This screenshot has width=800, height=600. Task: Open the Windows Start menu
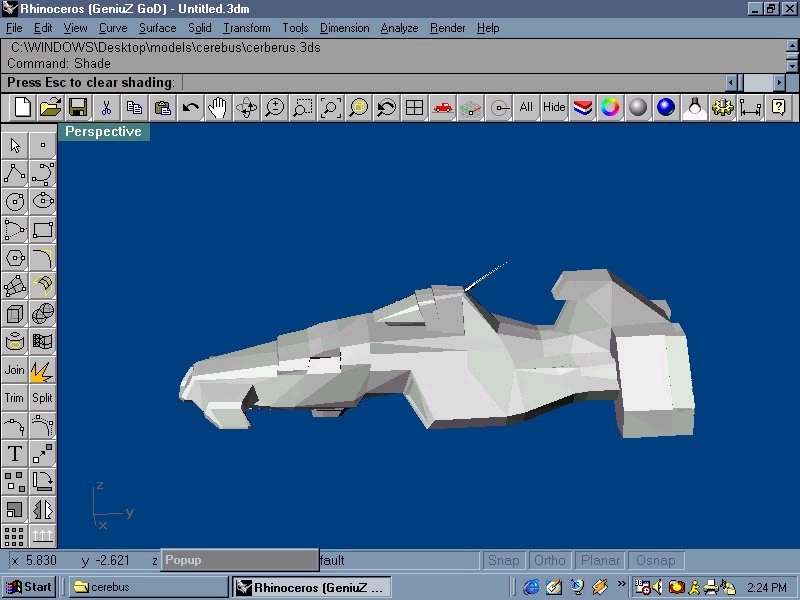coord(29,587)
